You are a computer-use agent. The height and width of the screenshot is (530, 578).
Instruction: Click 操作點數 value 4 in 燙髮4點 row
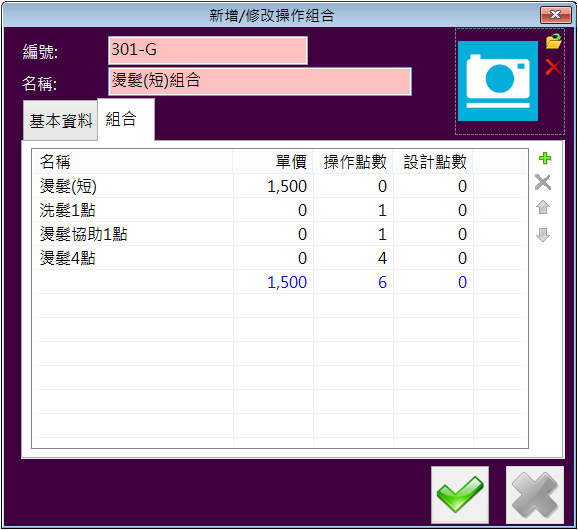[382, 258]
